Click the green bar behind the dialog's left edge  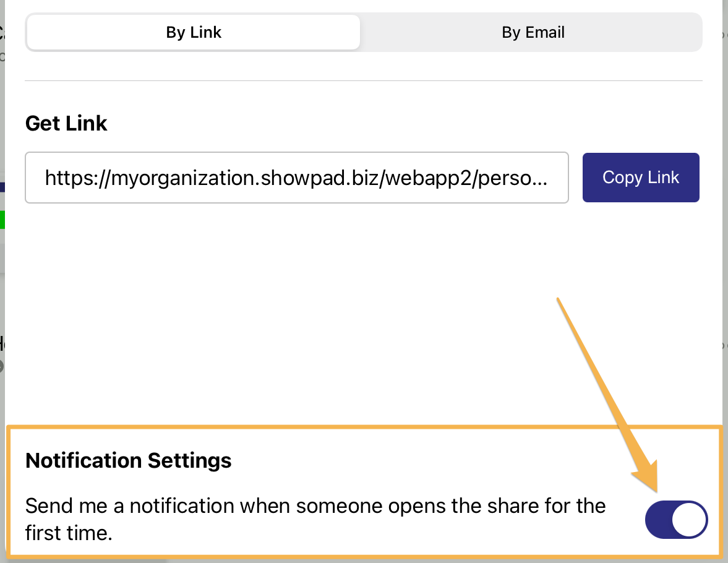[2, 220]
